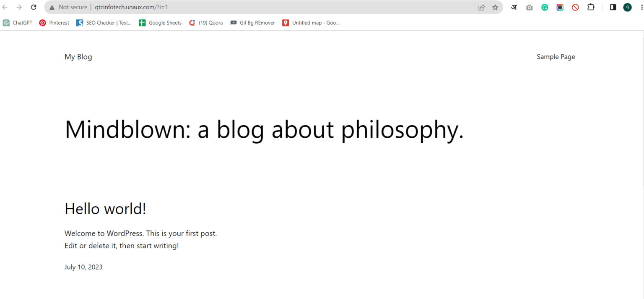This screenshot has height=299, width=644.
Task: Open the Grammarly extension icon
Action: point(545,7)
